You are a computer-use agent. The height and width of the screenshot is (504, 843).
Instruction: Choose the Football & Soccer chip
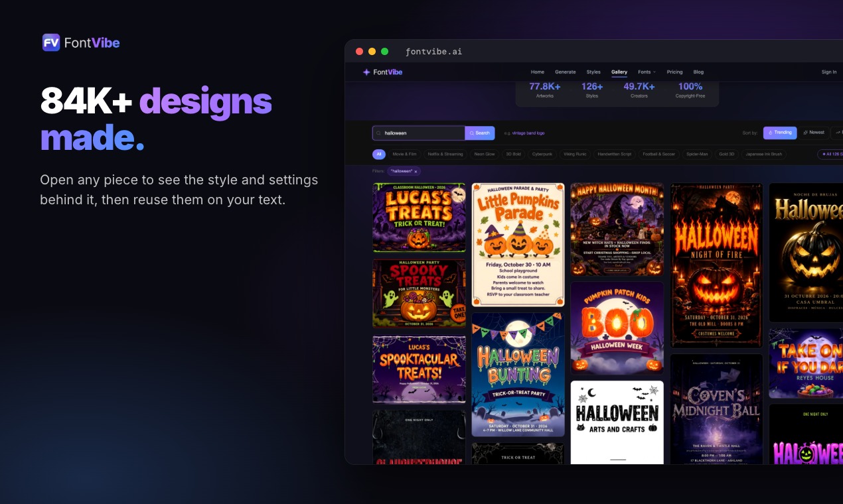tap(659, 155)
